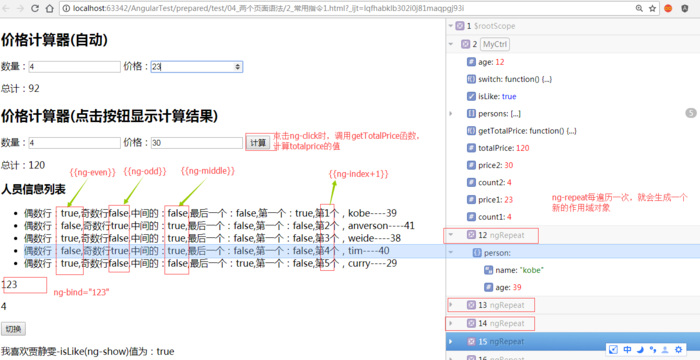Toggle IME moon half-width icon
Screen dimensions: 700x360
tap(640, 349)
